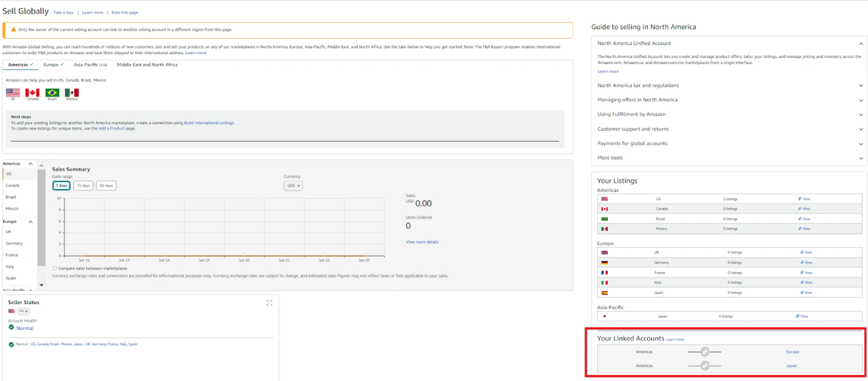This screenshot has width=868, height=381.
Task: Click the Brazil flag icon
Action: pyautogui.click(x=52, y=92)
